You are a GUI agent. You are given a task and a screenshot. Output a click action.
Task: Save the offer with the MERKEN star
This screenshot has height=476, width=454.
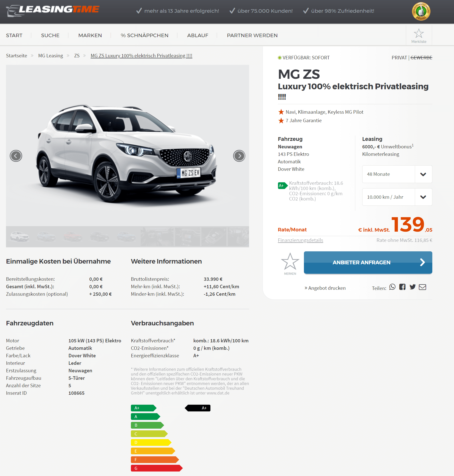click(x=290, y=264)
